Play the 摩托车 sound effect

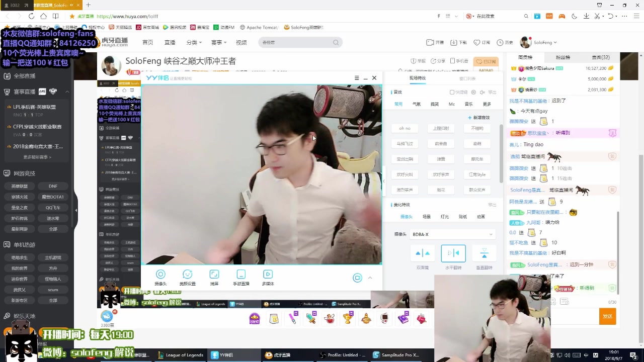pos(477,159)
